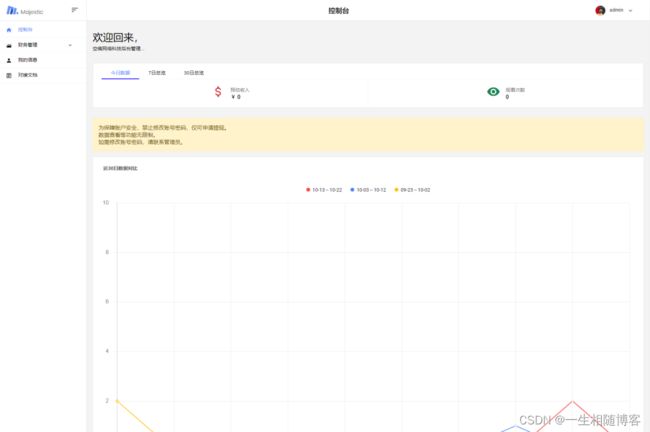650x432 pixels.
Task: Click the document icon for 对接文档
Action: click(x=9, y=75)
